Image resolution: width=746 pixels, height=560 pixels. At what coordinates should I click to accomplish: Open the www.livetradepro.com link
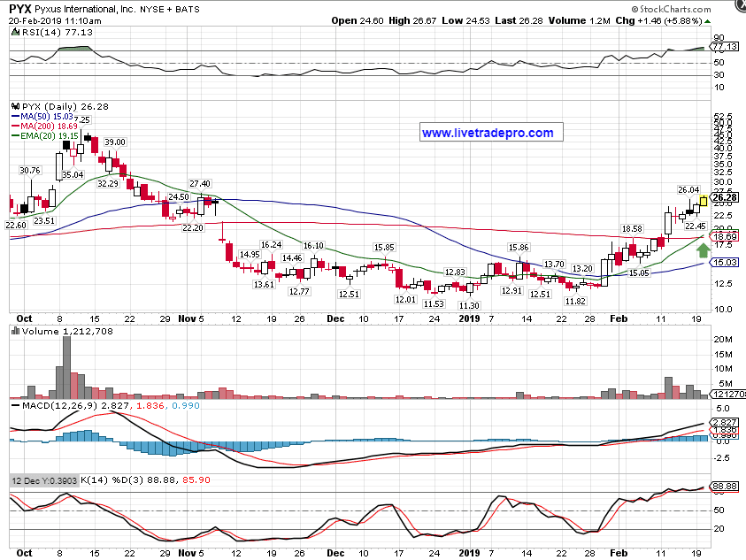pos(487,134)
